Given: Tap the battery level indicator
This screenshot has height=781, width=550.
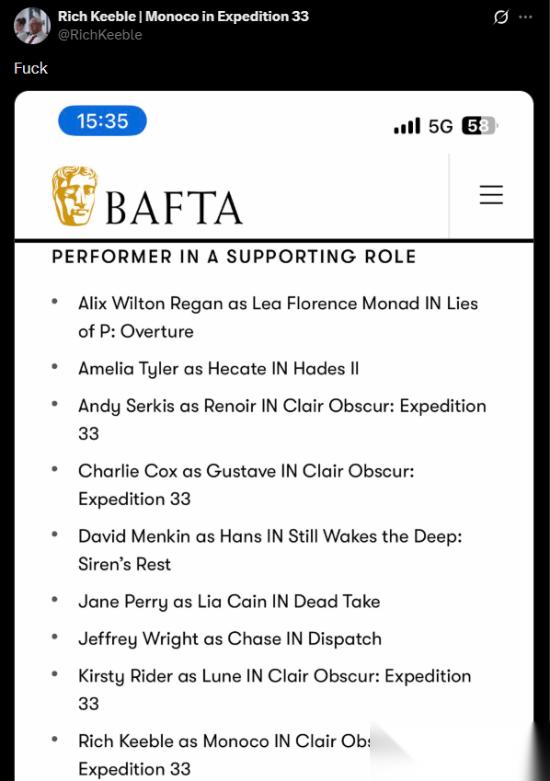Looking at the screenshot, I should (480, 126).
